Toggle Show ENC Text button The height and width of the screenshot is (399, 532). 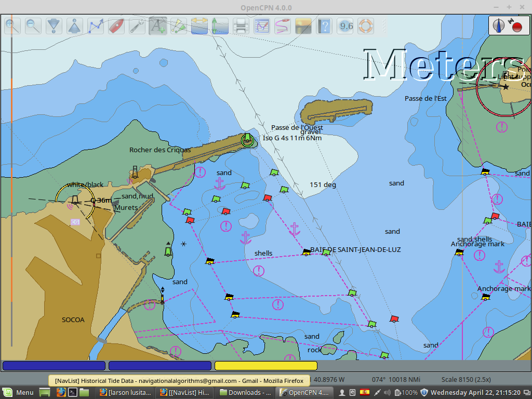[158, 25]
